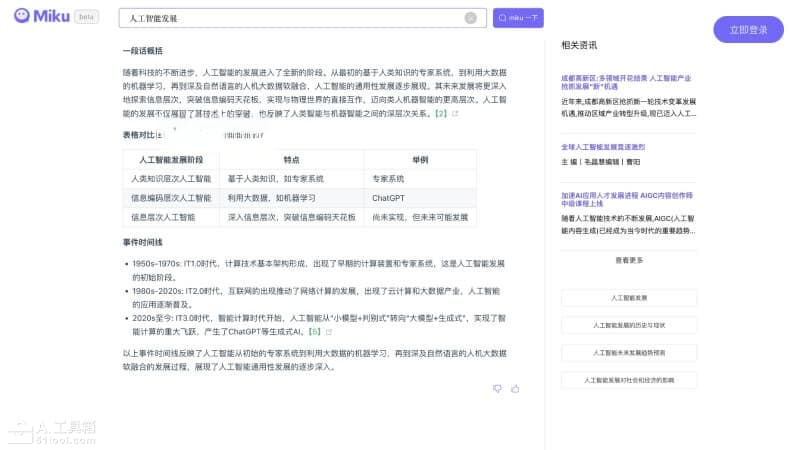The height and width of the screenshot is (450, 800).
Task: Click the search icon in the miku一下 button
Action: [502, 18]
